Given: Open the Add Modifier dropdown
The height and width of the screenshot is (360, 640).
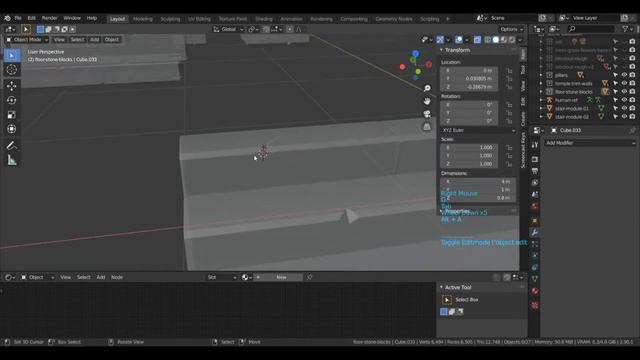Looking at the screenshot, I should pyautogui.click(x=590, y=143).
